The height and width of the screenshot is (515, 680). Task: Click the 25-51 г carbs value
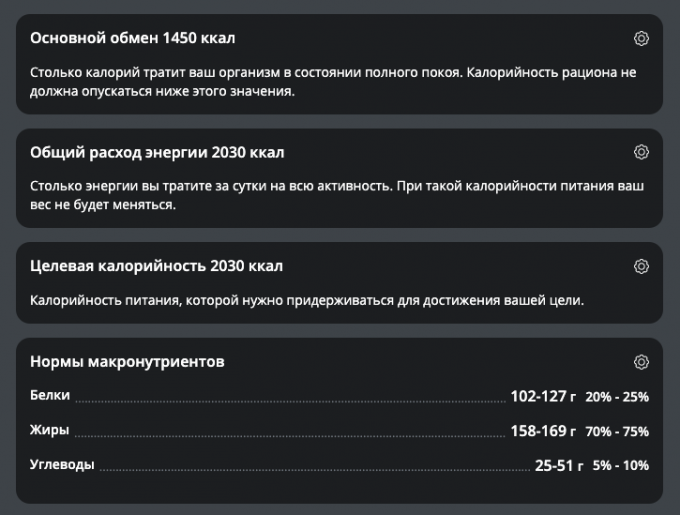tap(555, 466)
